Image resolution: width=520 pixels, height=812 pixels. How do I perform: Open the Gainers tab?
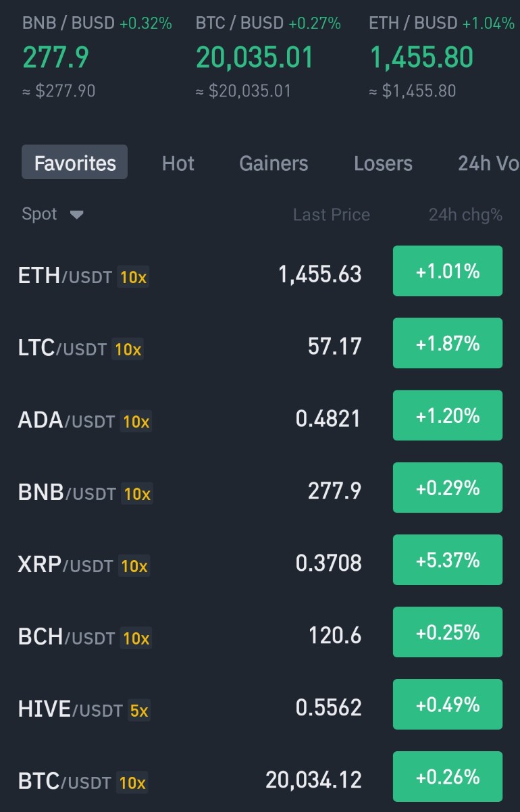tap(274, 163)
